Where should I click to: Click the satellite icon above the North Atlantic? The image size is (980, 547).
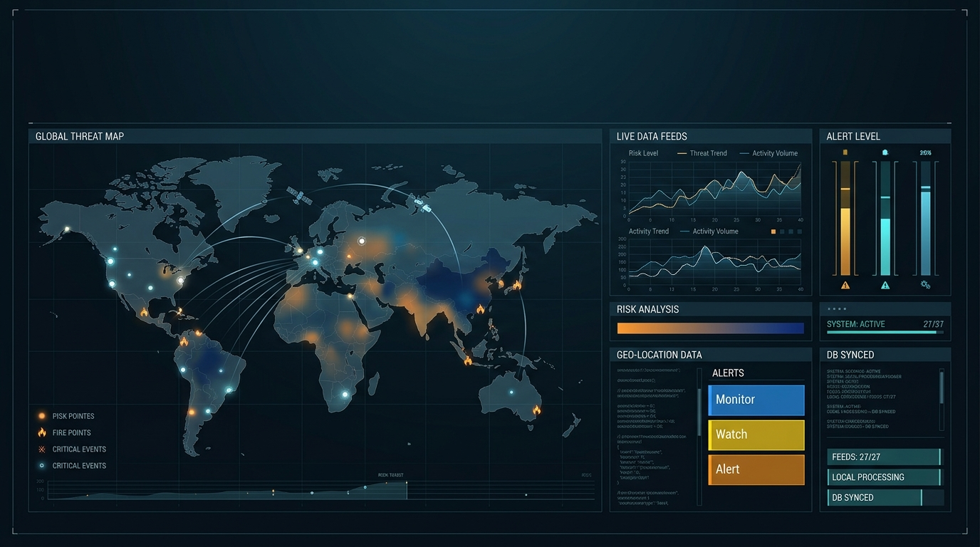[299, 196]
